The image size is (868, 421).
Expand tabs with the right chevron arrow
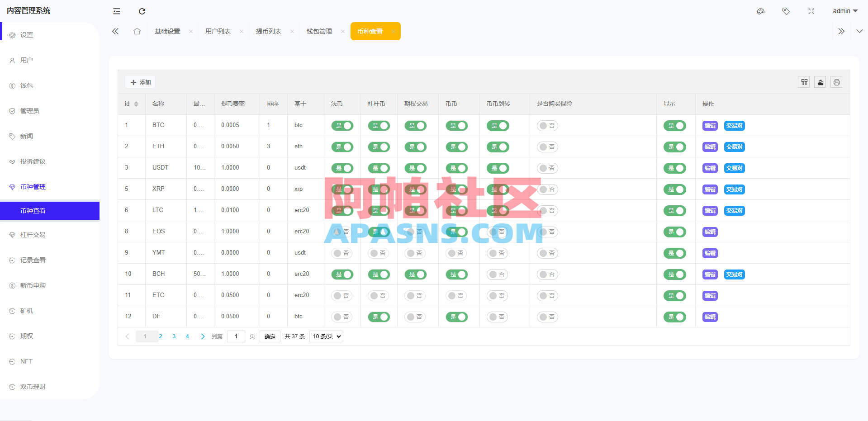[x=841, y=31]
